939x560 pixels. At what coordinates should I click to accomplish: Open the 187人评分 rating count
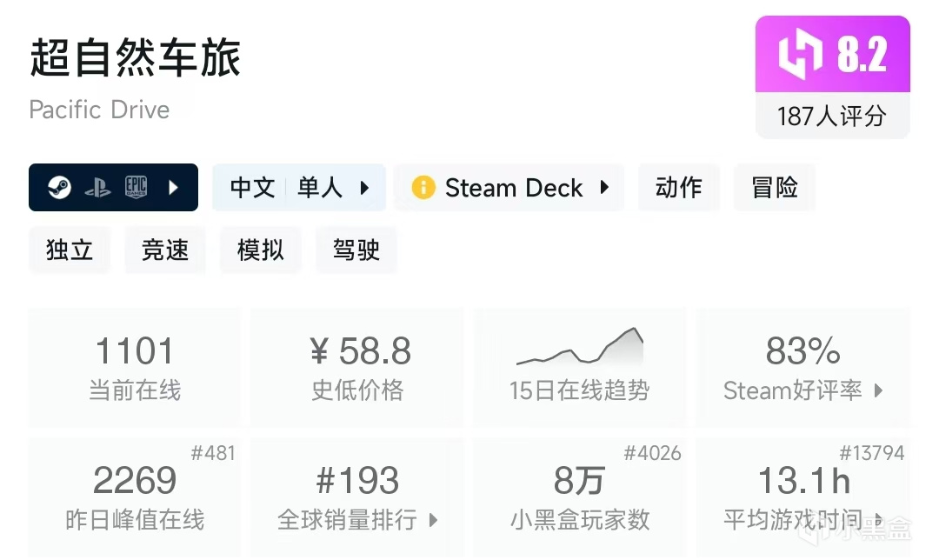click(x=832, y=117)
